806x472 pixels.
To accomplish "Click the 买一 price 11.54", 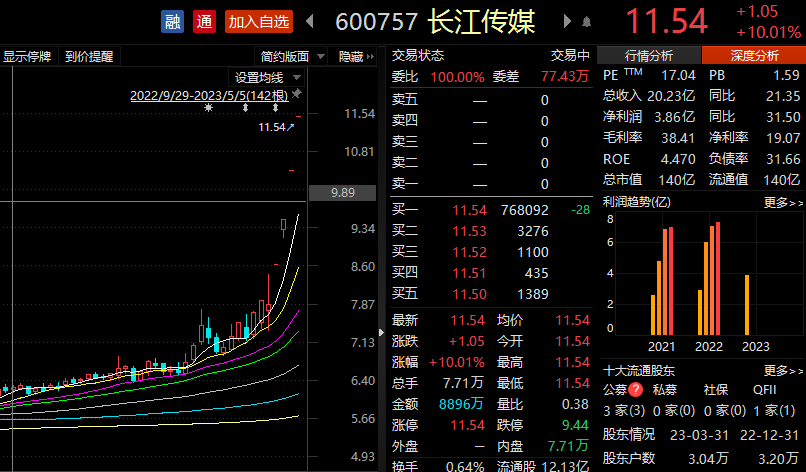I will pos(469,210).
